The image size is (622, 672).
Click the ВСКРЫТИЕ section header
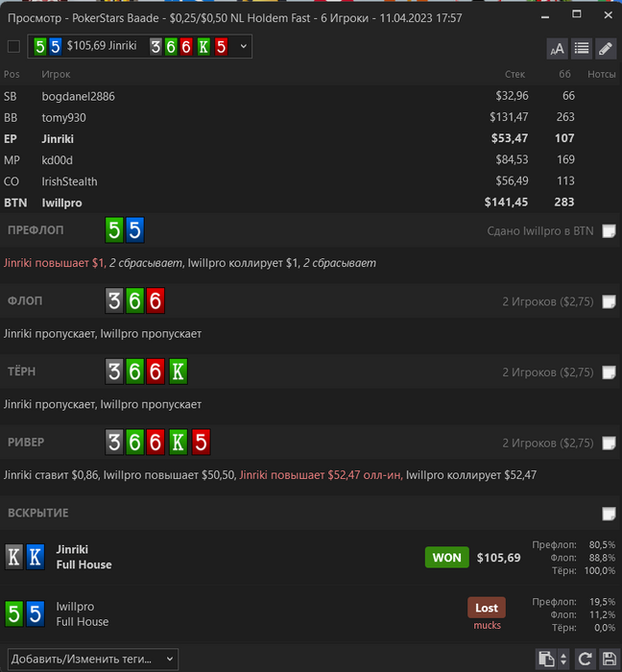click(x=37, y=513)
